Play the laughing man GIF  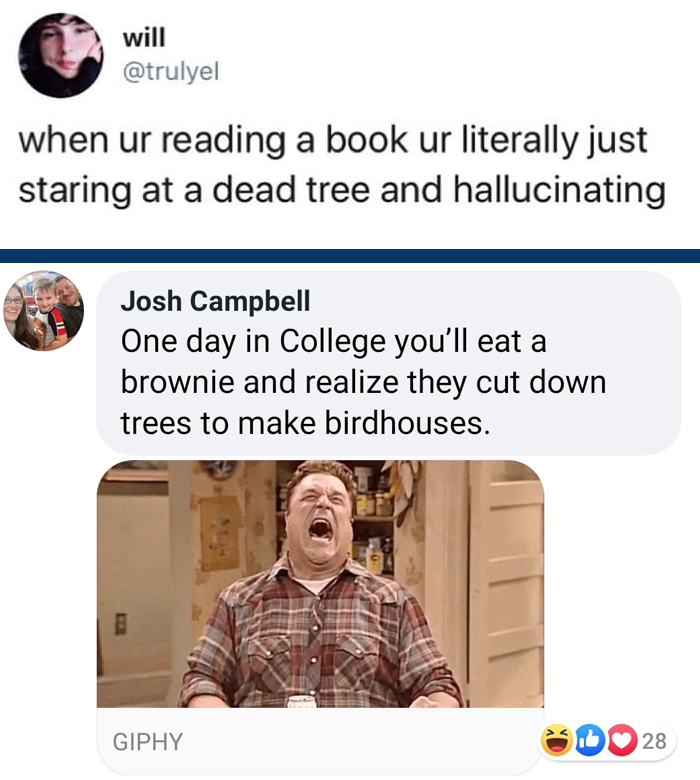(x=320, y=584)
